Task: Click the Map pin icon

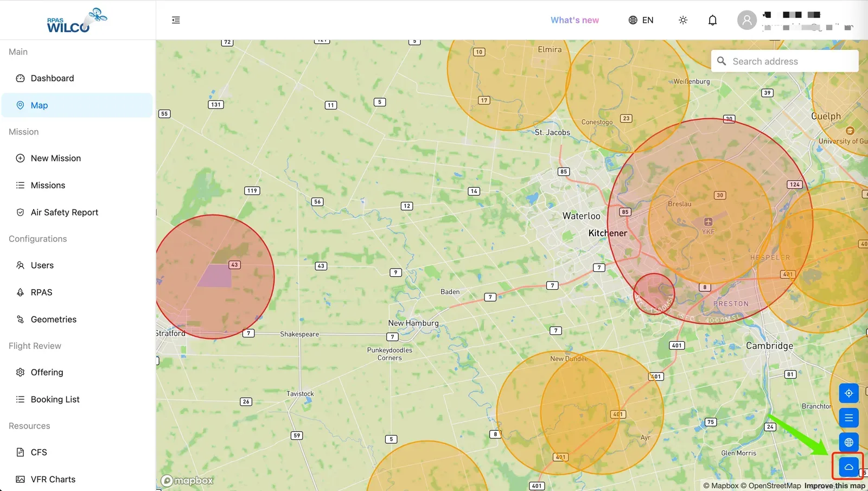Action: (20, 105)
